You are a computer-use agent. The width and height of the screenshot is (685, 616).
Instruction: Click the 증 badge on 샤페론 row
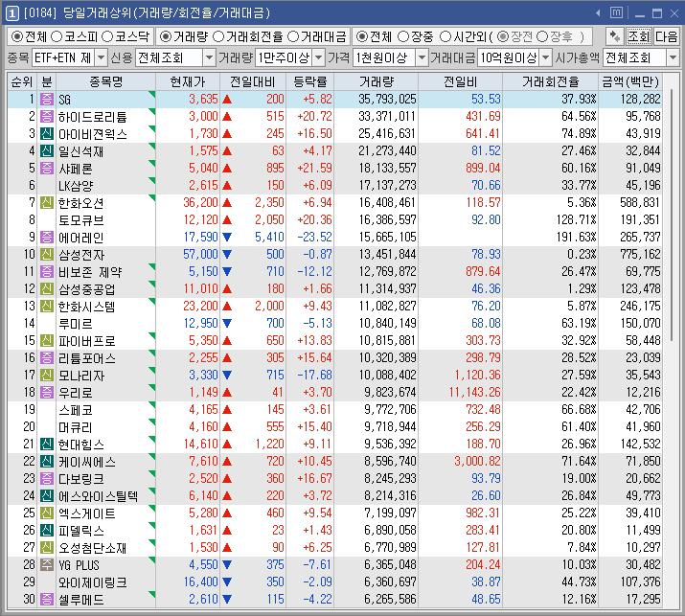point(47,169)
